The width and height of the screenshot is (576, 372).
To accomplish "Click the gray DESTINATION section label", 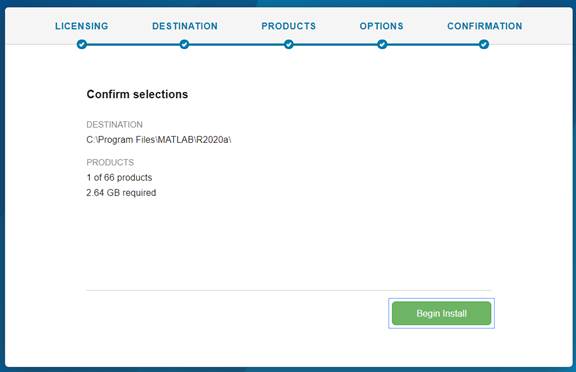I will pyautogui.click(x=114, y=124).
